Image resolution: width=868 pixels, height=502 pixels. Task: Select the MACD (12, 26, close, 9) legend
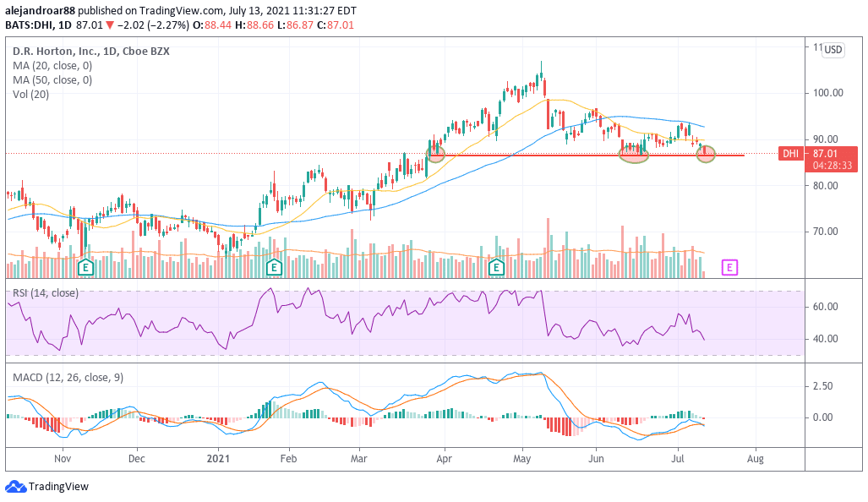click(68, 378)
